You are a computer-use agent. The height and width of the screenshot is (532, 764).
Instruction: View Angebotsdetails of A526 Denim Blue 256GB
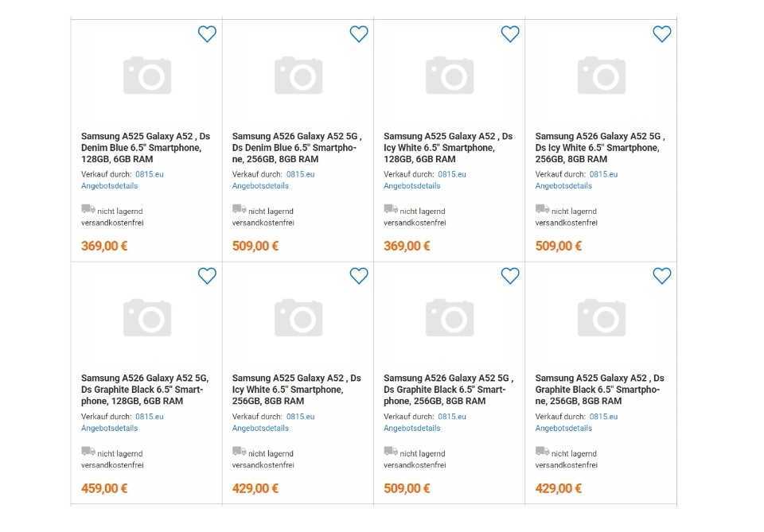point(260,186)
